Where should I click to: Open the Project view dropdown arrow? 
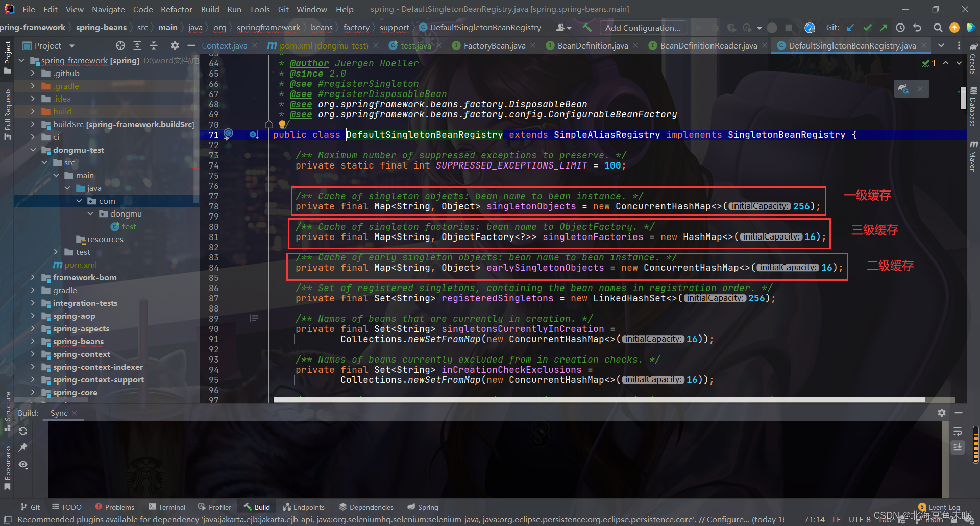tap(72, 46)
